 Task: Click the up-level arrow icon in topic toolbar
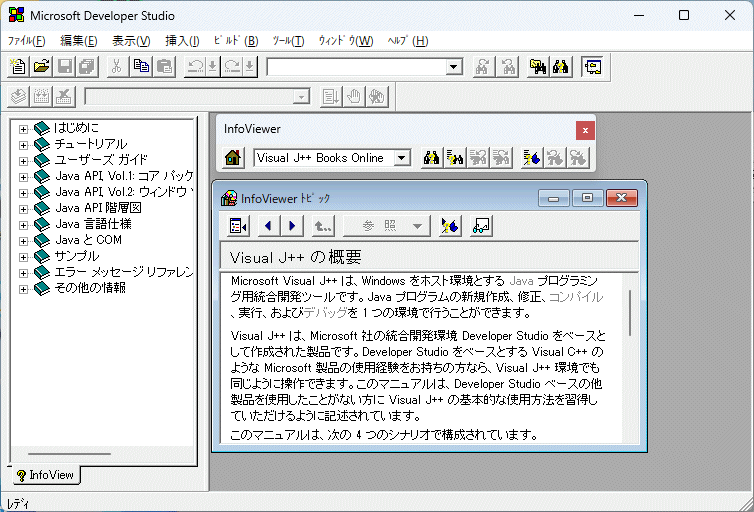323,225
